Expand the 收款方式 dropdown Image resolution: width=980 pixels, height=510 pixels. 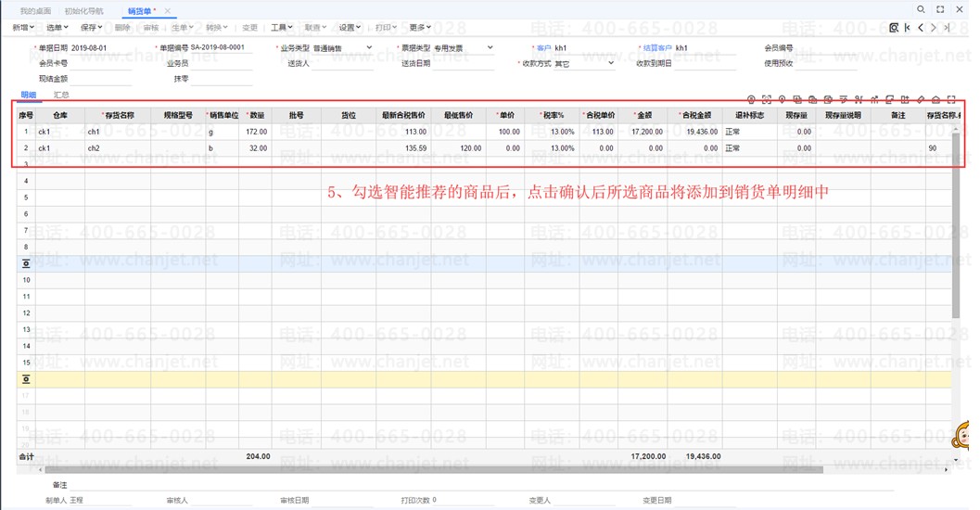pos(610,63)
